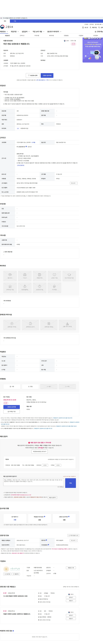
Task: Click the blue 전송 button
Action: coord(70,483)
